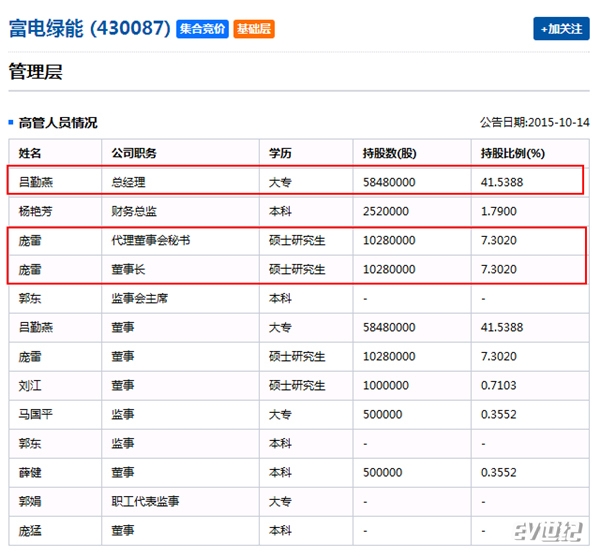Screen dimensions: 600x556
Task: Select the 财务总监 position cell
Action: pyautogui.click(x=134, y=211)
